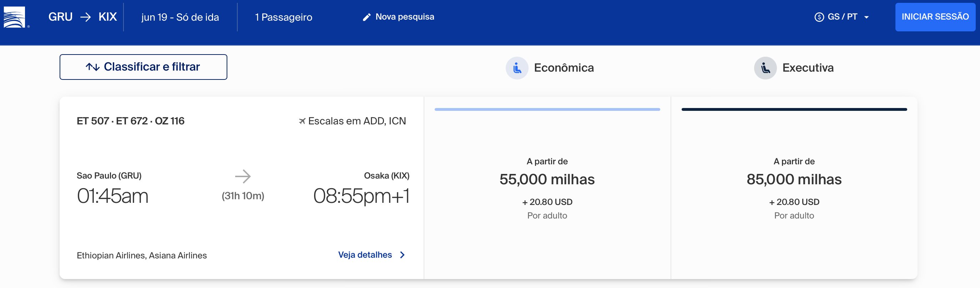Select the Executiva cabin column header
The width and height of the screenshot is (980, 288).
(x=794, y=68)
